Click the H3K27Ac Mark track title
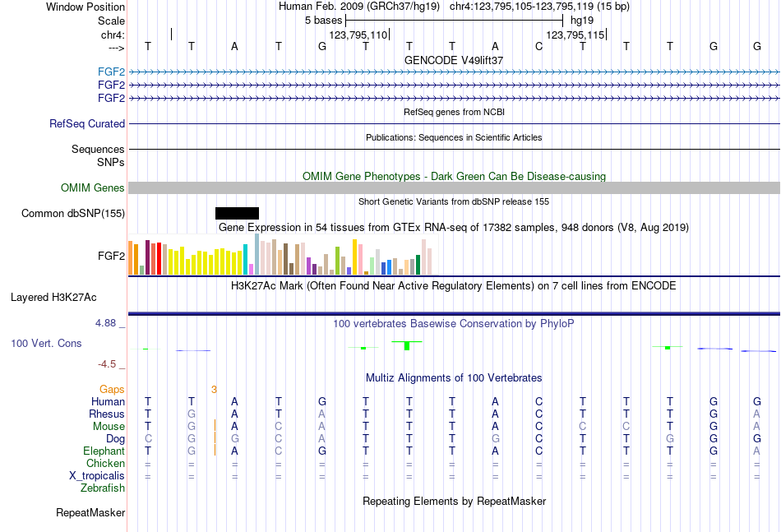This screenshot has height=532, width=781. click(454, 286)
